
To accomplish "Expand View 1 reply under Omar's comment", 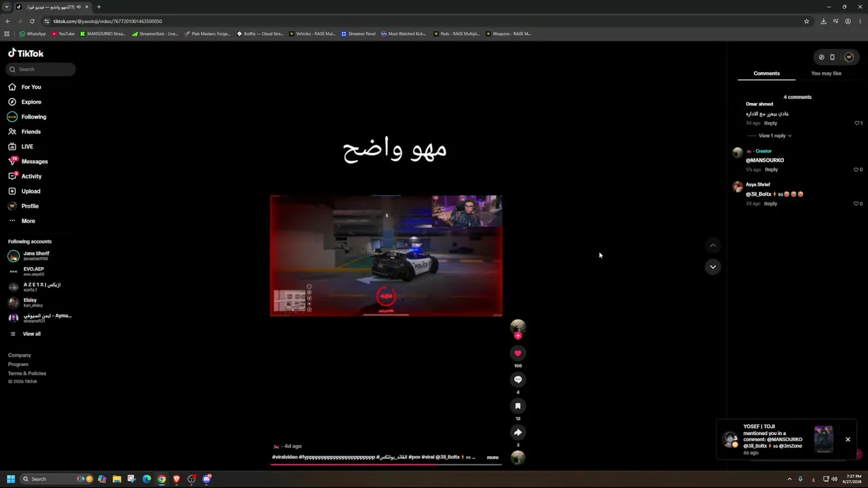I will click(775, 136).
